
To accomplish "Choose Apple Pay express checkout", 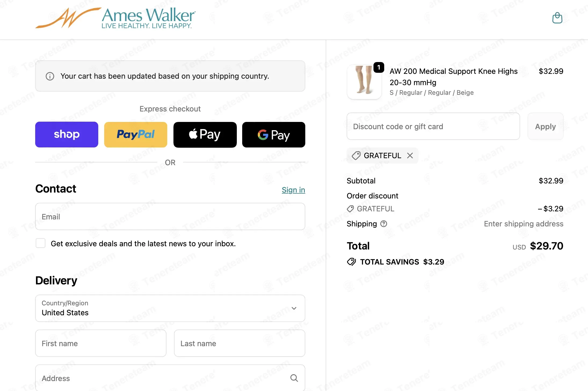I will 205,135.
